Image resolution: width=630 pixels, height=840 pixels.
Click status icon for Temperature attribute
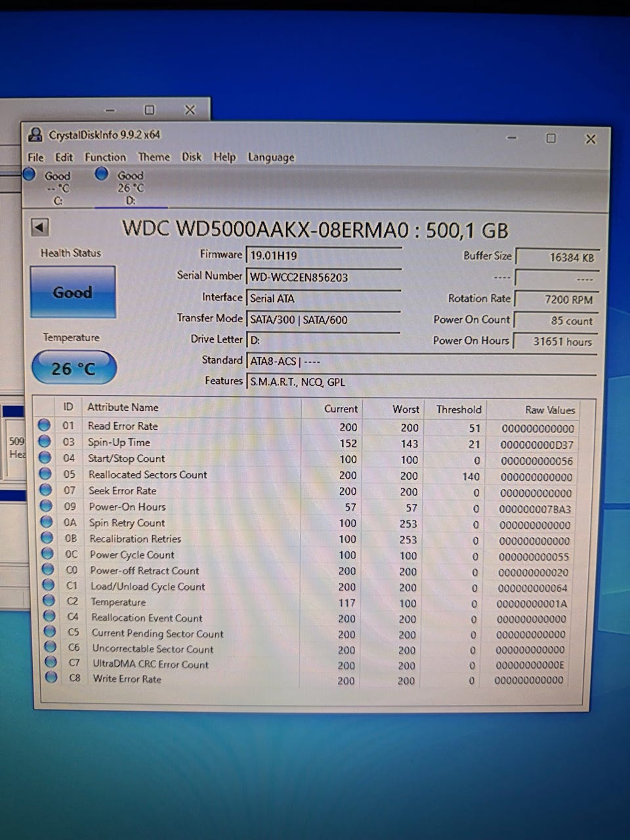(49, 600)
